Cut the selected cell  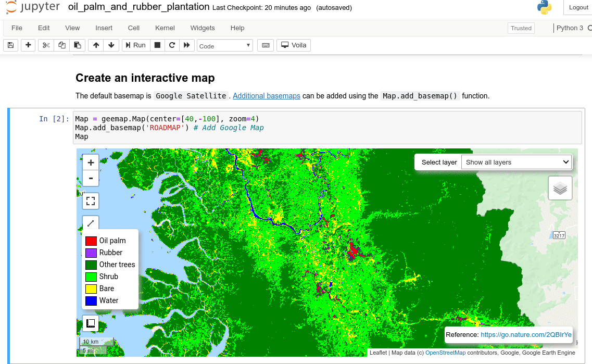pyautogui.click(x=45, y=45)
